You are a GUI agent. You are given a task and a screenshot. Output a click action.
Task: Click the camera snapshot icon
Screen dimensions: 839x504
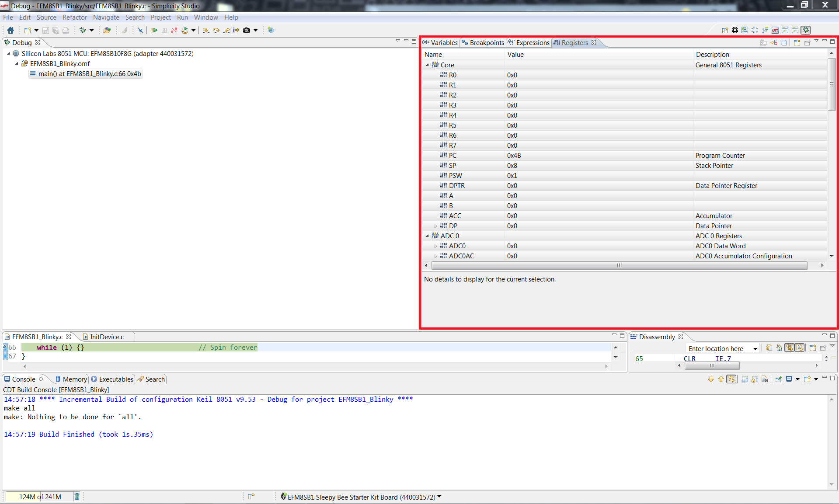click(247, 30)
